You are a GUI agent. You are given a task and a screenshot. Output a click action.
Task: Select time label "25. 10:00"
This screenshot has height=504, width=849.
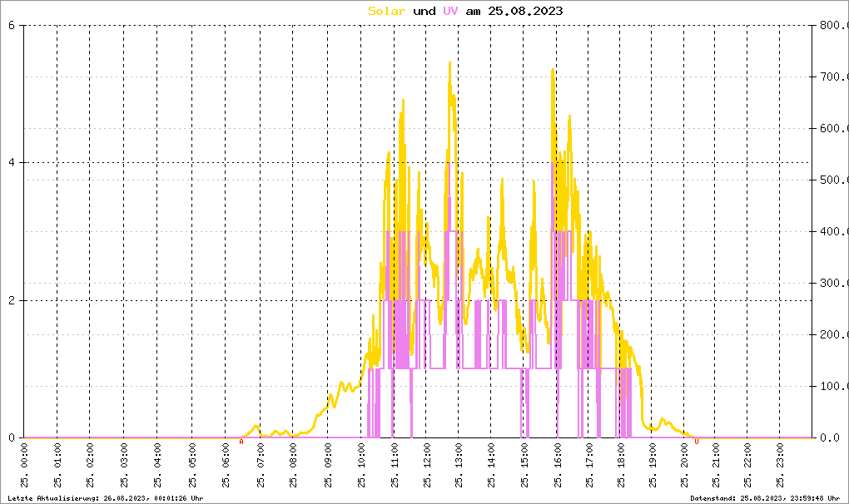[361, 466]
